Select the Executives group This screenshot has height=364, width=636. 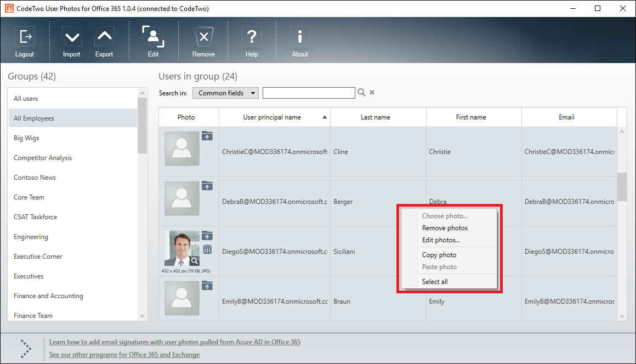coord(73,276)
